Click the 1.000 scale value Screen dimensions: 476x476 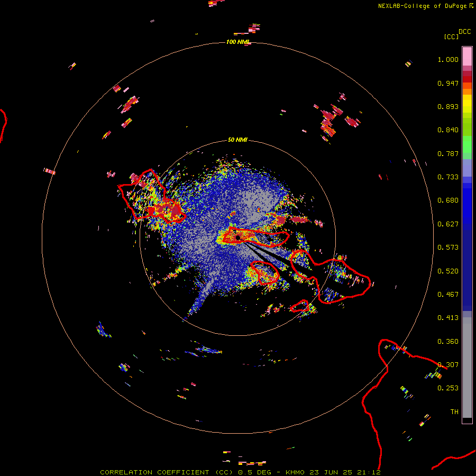click(448, 60)
